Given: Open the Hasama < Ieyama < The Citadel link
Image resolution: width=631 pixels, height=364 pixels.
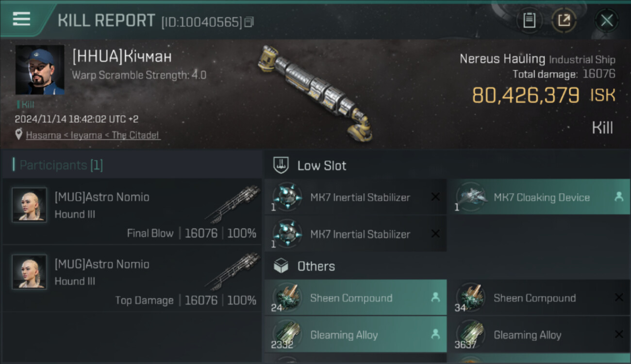Looking at the screenshot, I should pos(92,135).
